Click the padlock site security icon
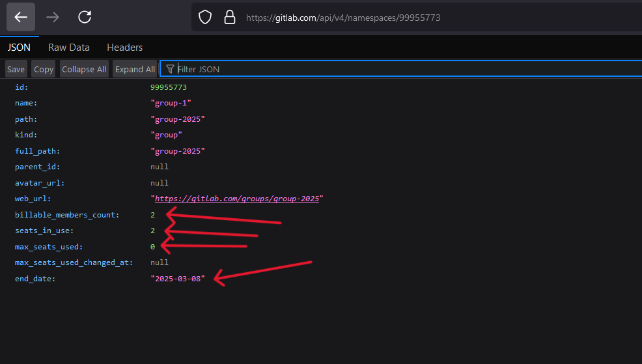This screenshot has width=642, height=364. click(229, 18)
